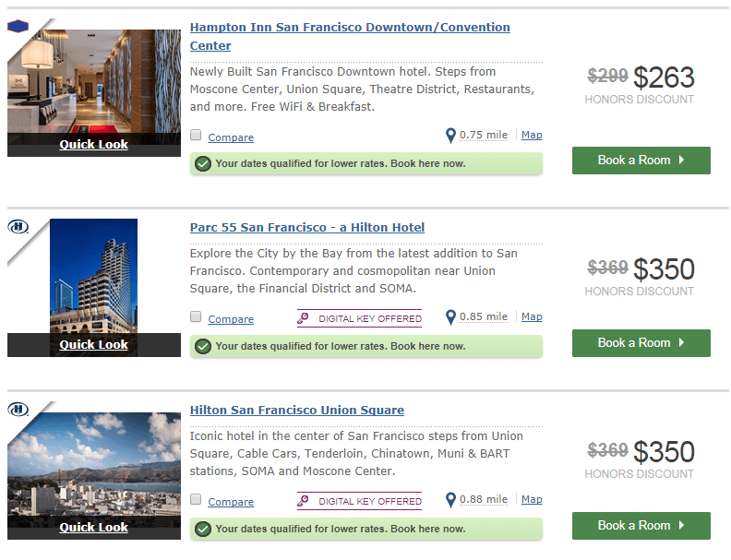Click the map pin icon for 0.85 mile

[450, 317]
